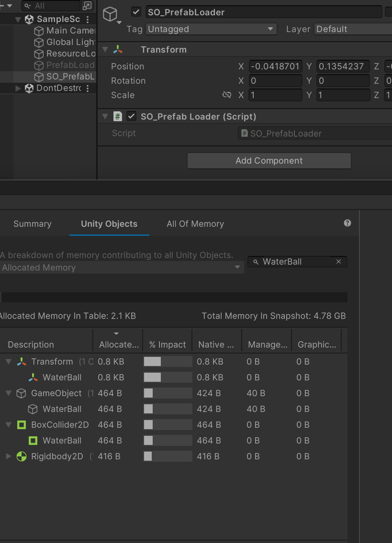This screenshot has width=392, height=543.
Task: Click the Add Component button
Action: (x=269, y=161)
